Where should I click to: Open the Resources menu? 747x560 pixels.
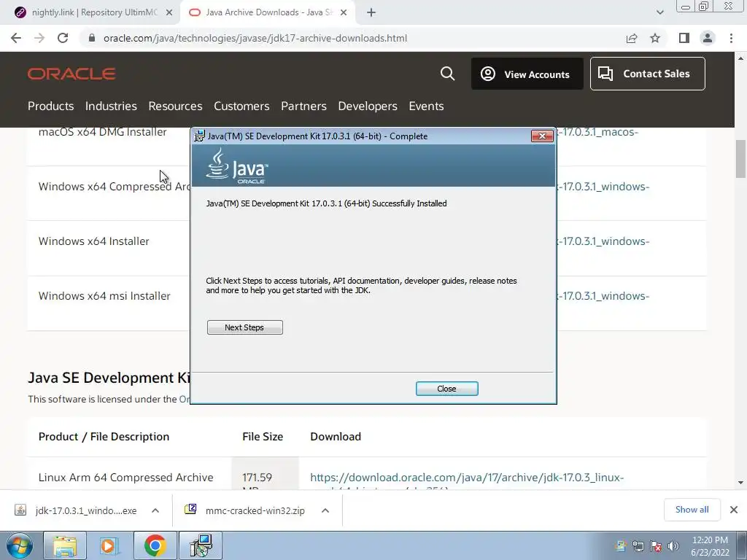[175, 106]
